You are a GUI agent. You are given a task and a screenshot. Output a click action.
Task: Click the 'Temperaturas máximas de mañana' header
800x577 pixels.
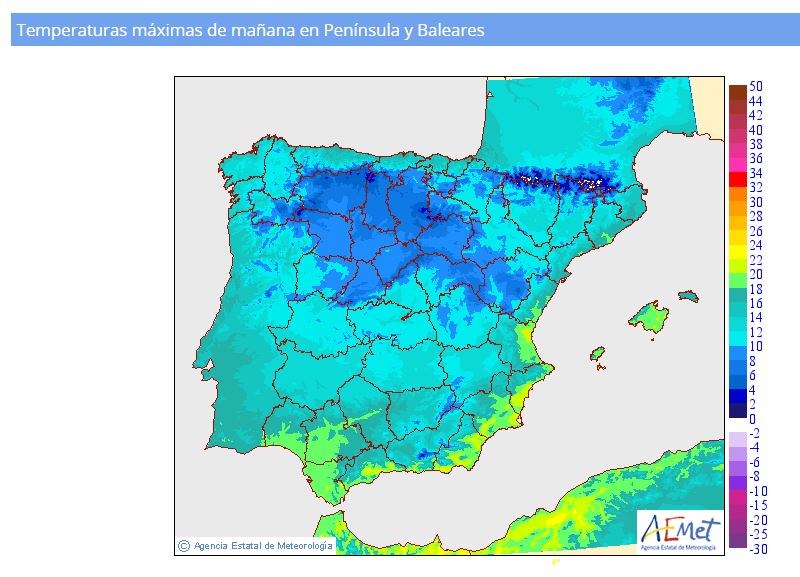[251, 31]
